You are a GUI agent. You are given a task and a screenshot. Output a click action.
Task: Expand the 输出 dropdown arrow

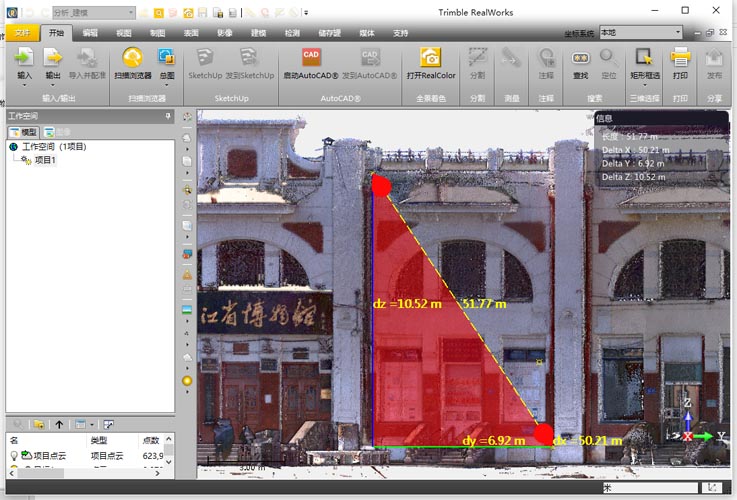click(53, 86)
